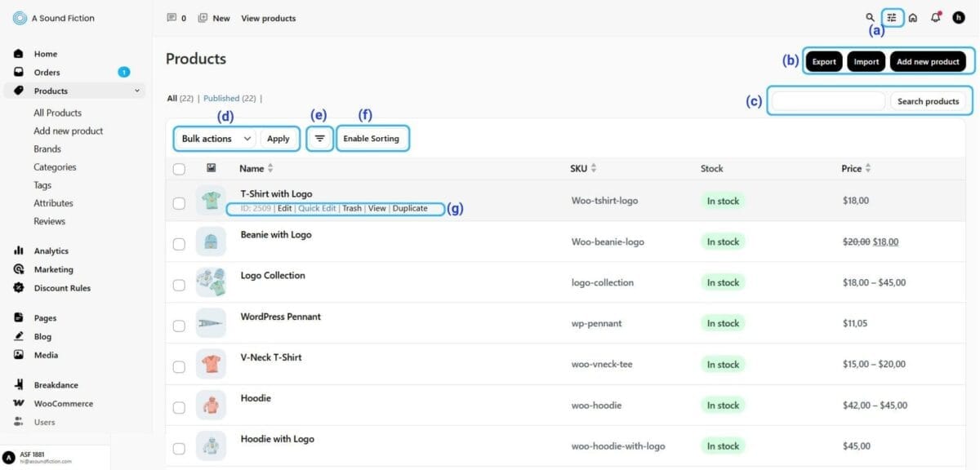Open the WordPress Pennant thumbnail
This screenshot has height=470, width=980.
tap(211, 323)
